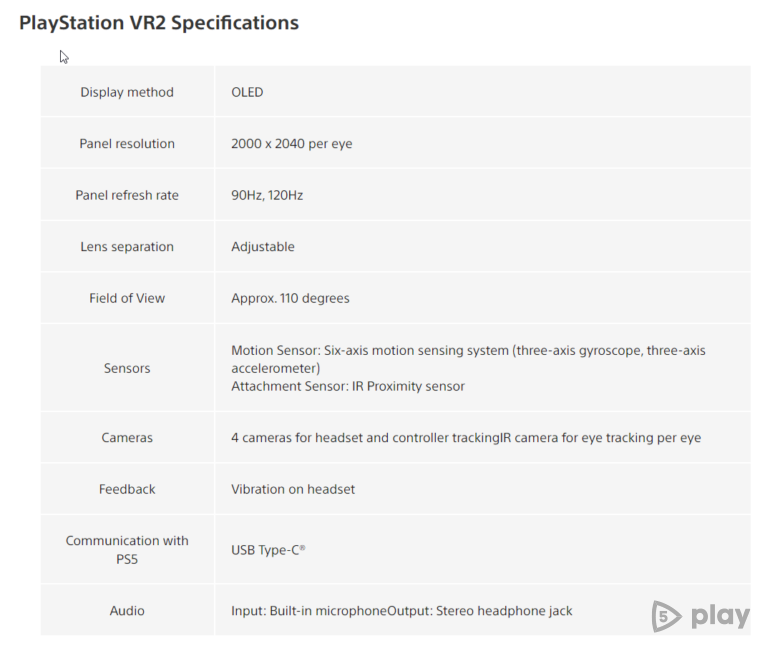Select the Lens separation label

127,247
